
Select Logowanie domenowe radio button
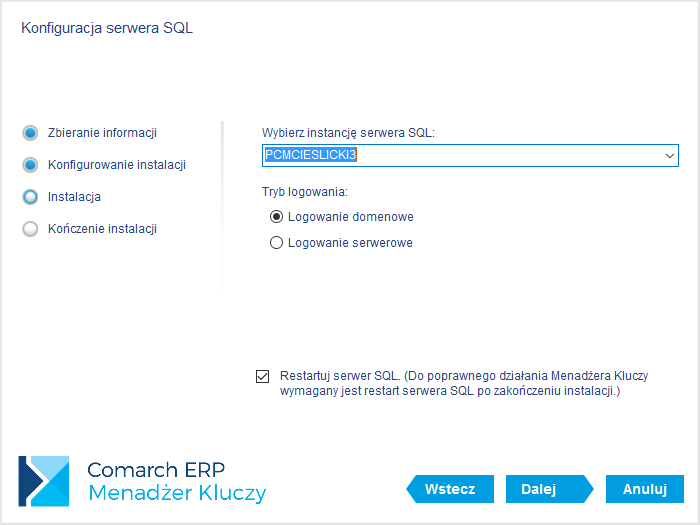pyautogui.click(x=276, y=217)
